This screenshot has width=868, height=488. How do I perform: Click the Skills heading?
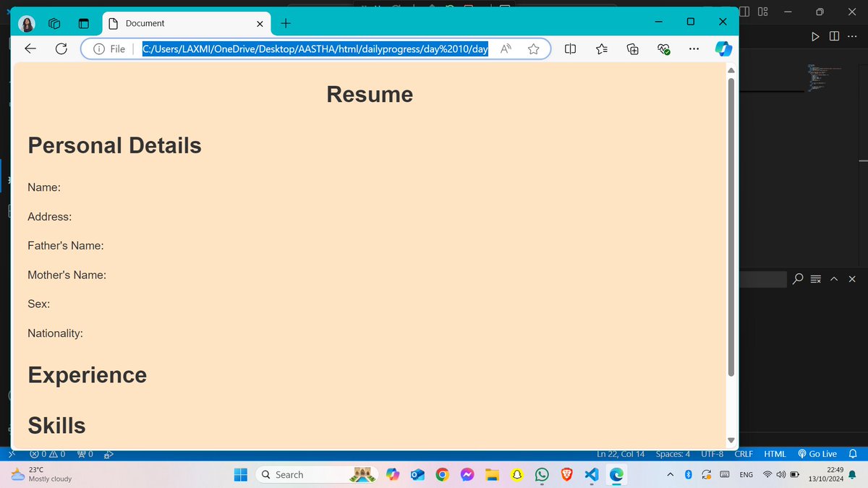56,425
